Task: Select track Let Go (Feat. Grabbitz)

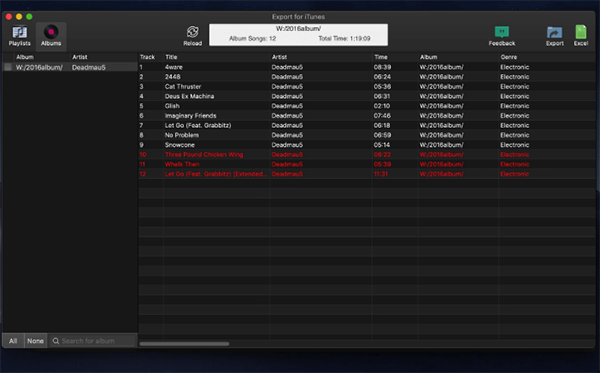Action: (x=198, y=125)
